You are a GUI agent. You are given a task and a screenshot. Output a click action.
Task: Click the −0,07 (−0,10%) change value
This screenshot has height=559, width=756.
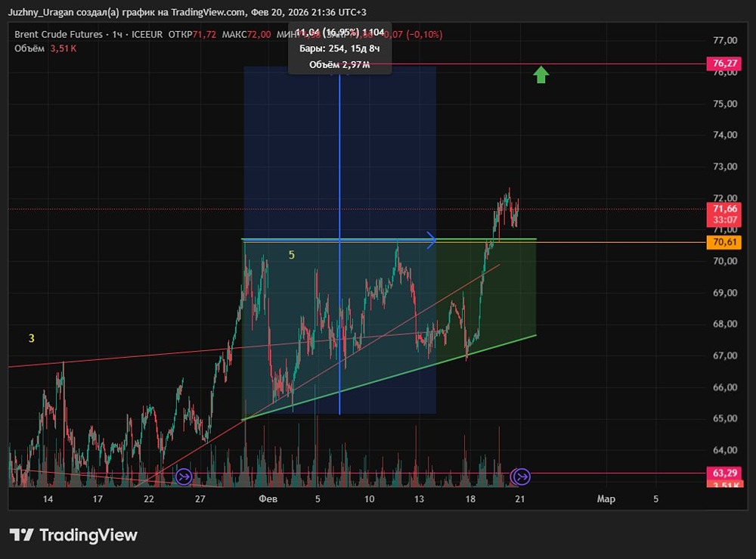413,34
